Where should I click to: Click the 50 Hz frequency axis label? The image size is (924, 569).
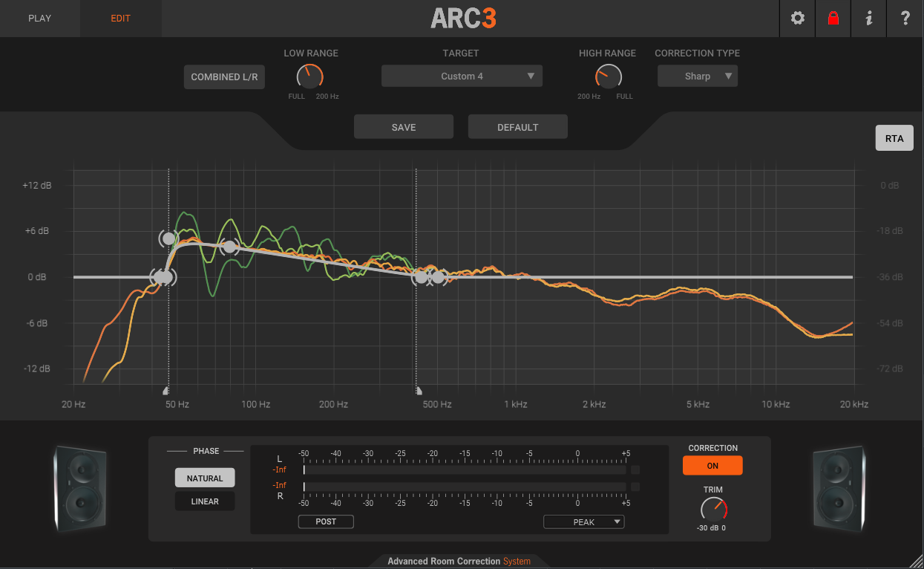point(177,405)
